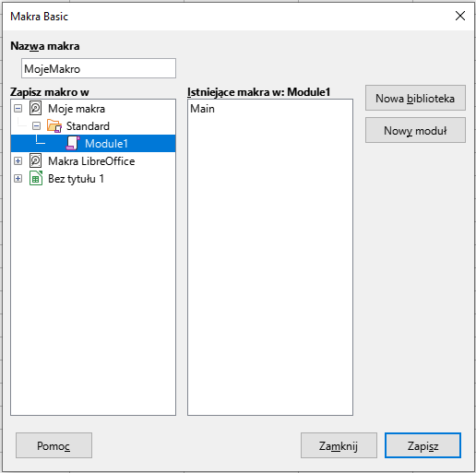Screen dimensions: 476x473
Task: Save the macro with Zapisz
Action: pos(422,445)
